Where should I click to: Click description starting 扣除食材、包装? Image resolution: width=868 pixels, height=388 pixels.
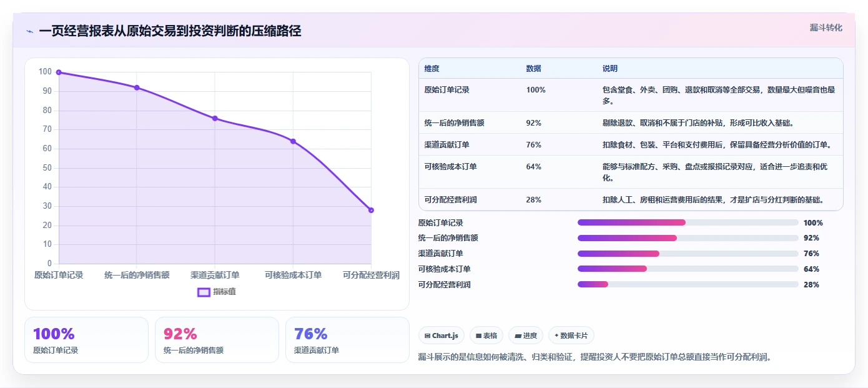[x=717, y=145]
